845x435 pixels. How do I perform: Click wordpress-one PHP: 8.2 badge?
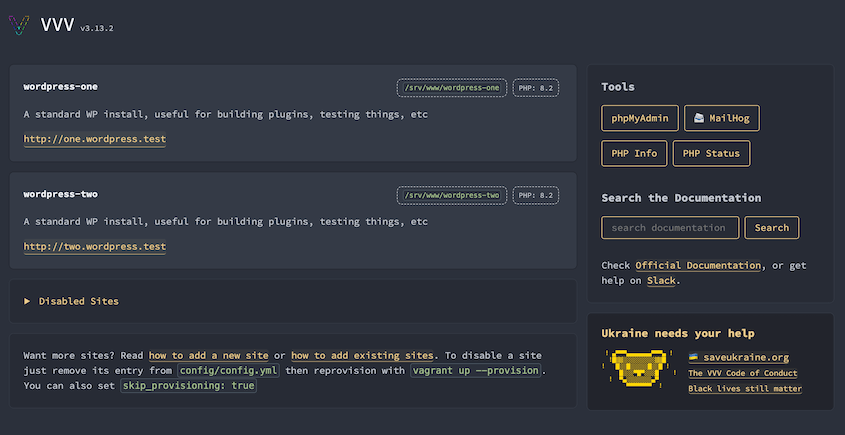pyautogui.click(x=536, y=88)
